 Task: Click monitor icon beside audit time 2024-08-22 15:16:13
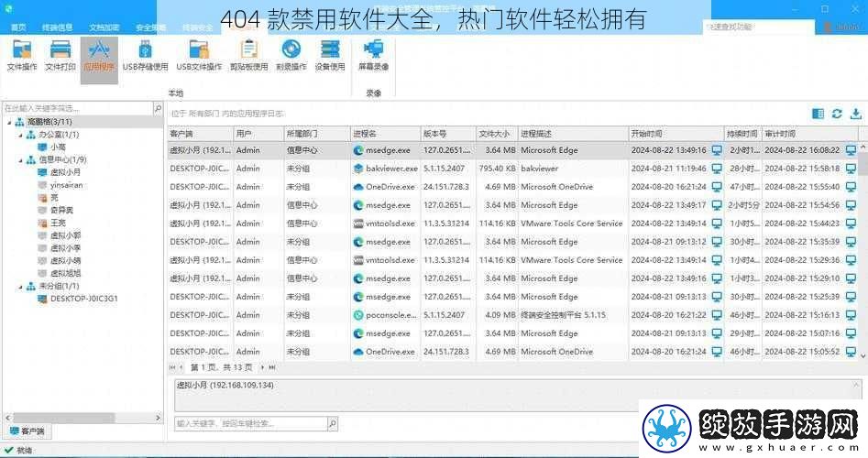(x=851, y=315)
